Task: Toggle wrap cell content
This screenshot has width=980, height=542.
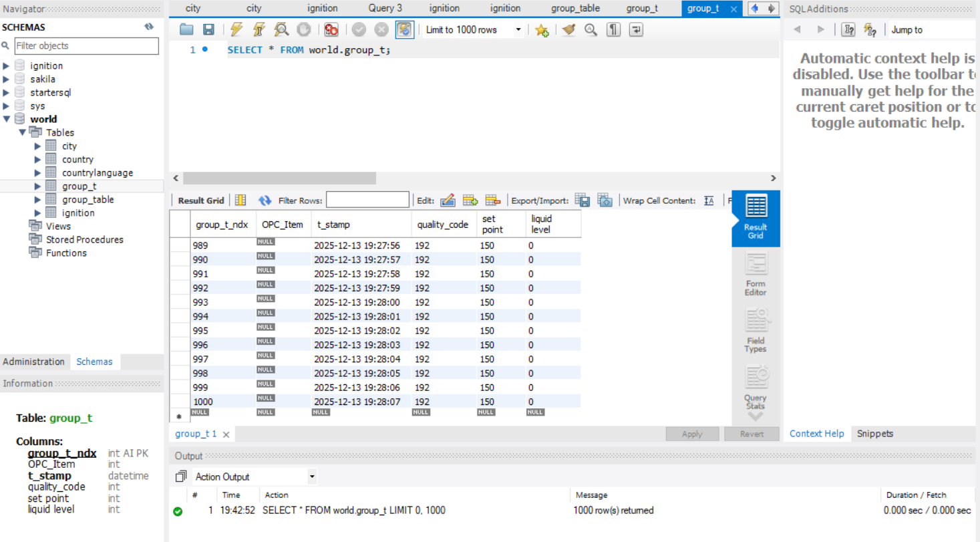Action: click(x=709, y=200)
